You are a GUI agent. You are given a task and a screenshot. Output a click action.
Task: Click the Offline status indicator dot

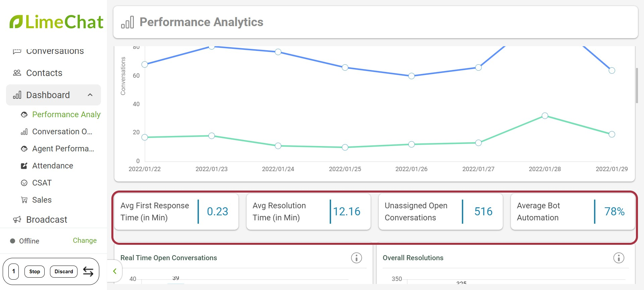click(x=13, y=241)
